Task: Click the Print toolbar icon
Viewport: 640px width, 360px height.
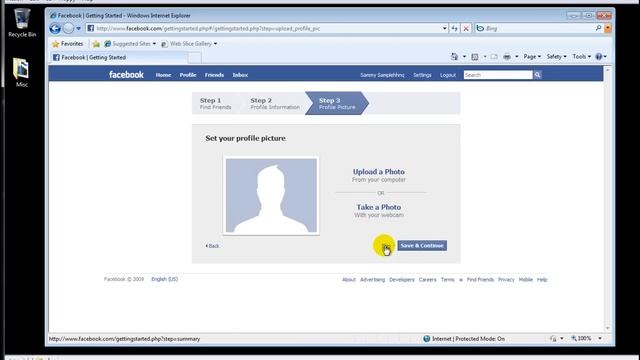Action: click(507, 57)
